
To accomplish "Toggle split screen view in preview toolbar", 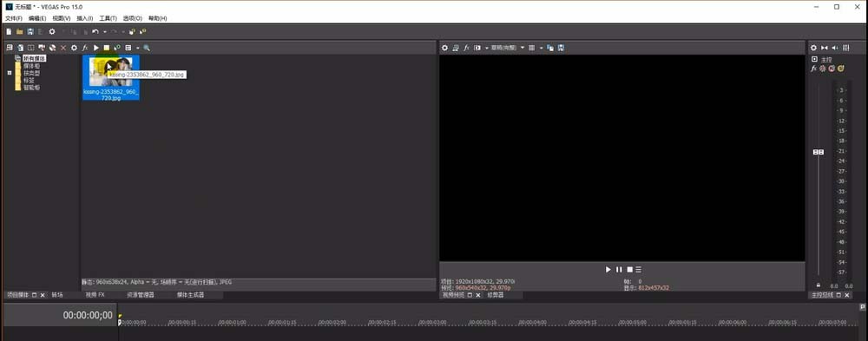I will pyautogui.click(x=477, y=49).
